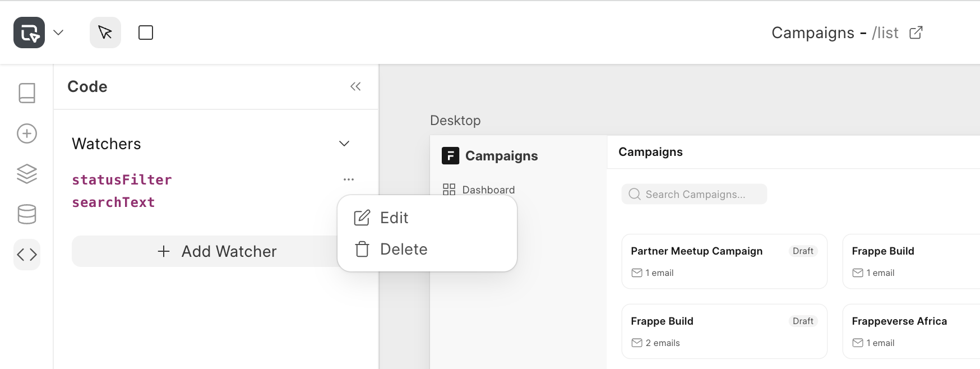Open Campaigns page in new tab
Viewport: 980px width, 369px height.
coord(916,33)
